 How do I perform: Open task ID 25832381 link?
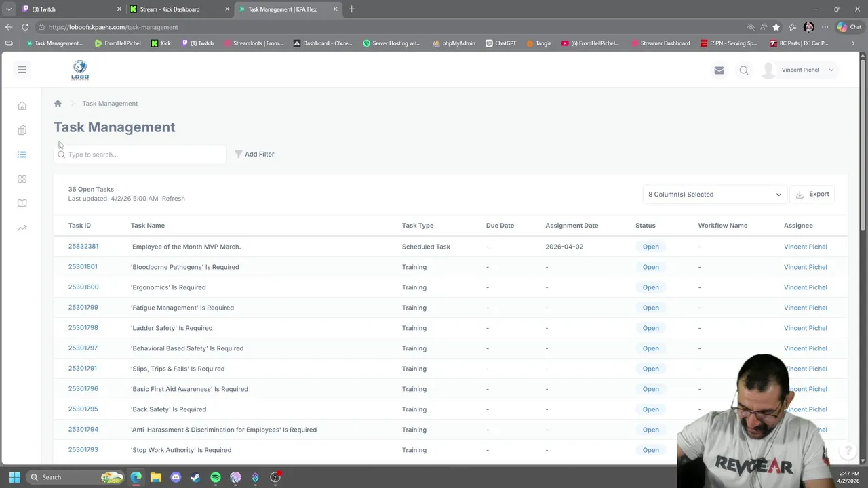[83, 246]
